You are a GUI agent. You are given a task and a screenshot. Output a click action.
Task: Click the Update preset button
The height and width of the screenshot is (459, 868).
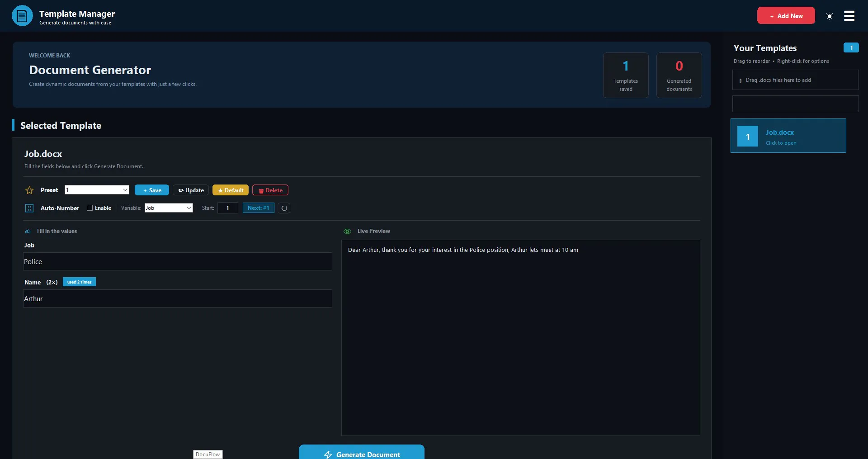point(191,190)
